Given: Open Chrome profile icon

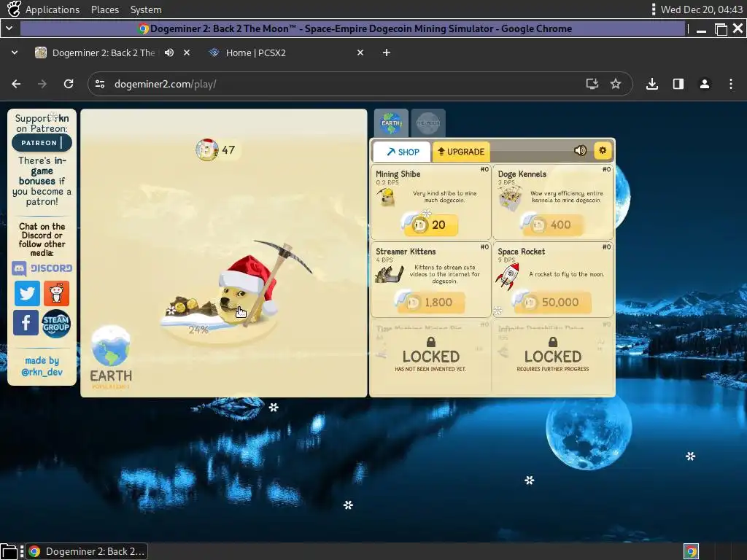Looking at the screenshot, I should 705,84.
